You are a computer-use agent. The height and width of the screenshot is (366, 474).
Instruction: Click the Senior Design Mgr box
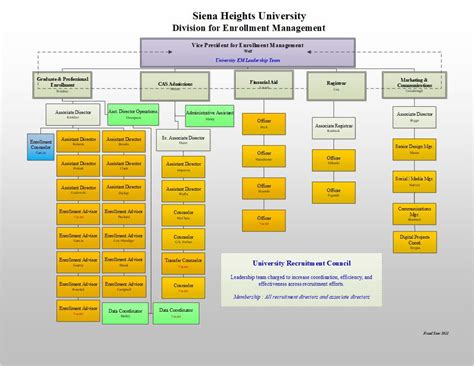click(414, 149)
